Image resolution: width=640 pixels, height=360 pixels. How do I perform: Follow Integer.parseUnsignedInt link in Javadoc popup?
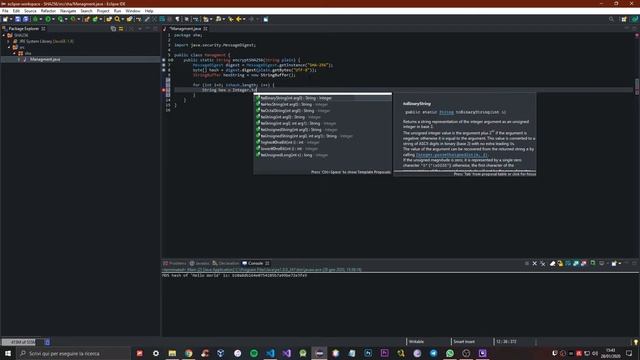(451, 155)
